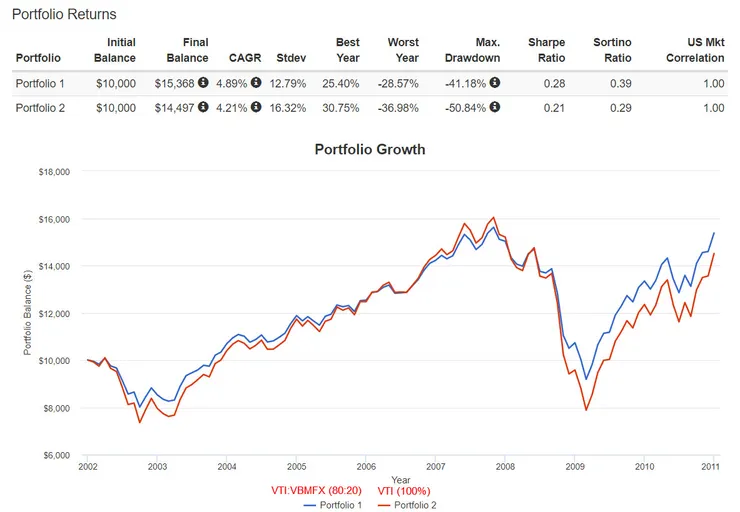The image size is (740, 512).
Task: Click info icon next to 4.21% CAGR
Action: click(256, 108)
